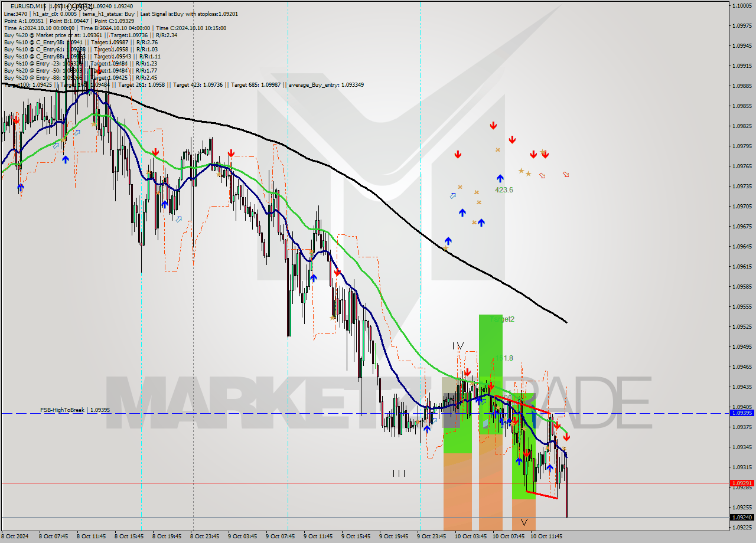Click the '10 Oct 11:45' time label

coord(547,537)
